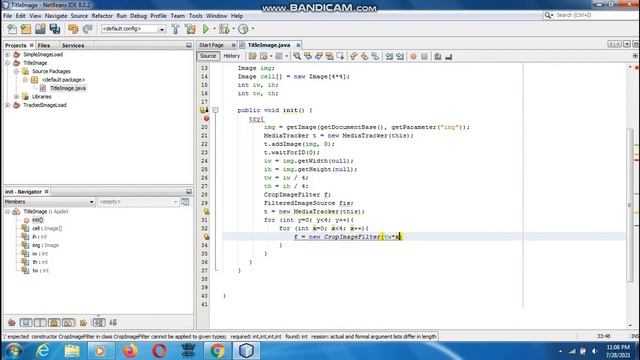
Task: Toggle show static members filter in Navigator
Action: pyautogui.click(x=40, y=323)
